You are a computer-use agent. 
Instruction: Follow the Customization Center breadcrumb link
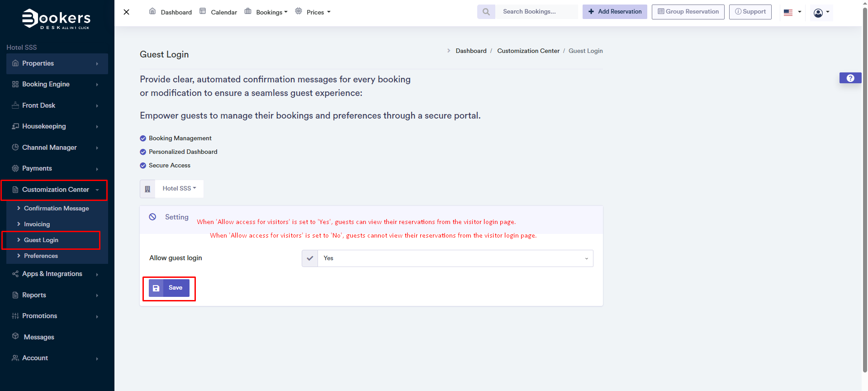point(528,51)
